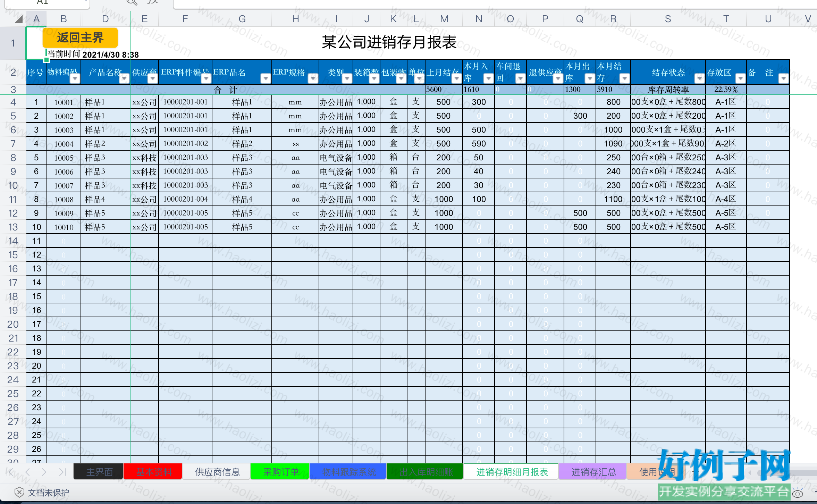The width and height of the screenshot is (817, 504).
Task: Select column header F
Action: [x=185, y=19]
